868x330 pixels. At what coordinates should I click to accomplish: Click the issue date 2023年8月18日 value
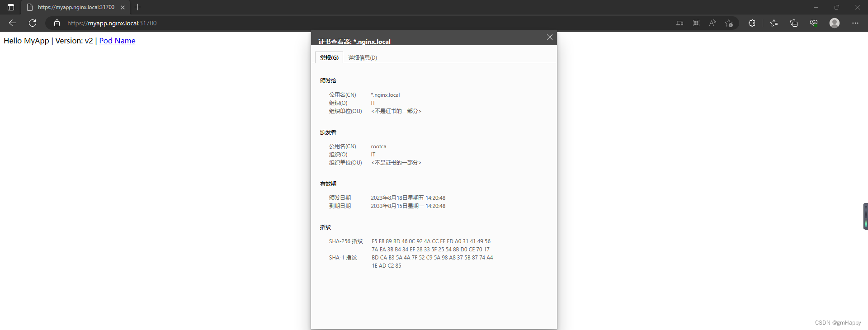(x=408, y=198)
